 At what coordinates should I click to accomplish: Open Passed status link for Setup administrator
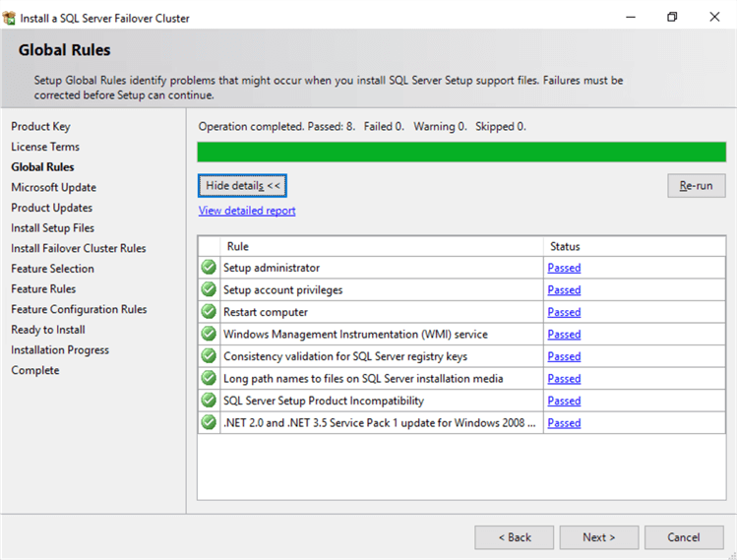point(564,268)
